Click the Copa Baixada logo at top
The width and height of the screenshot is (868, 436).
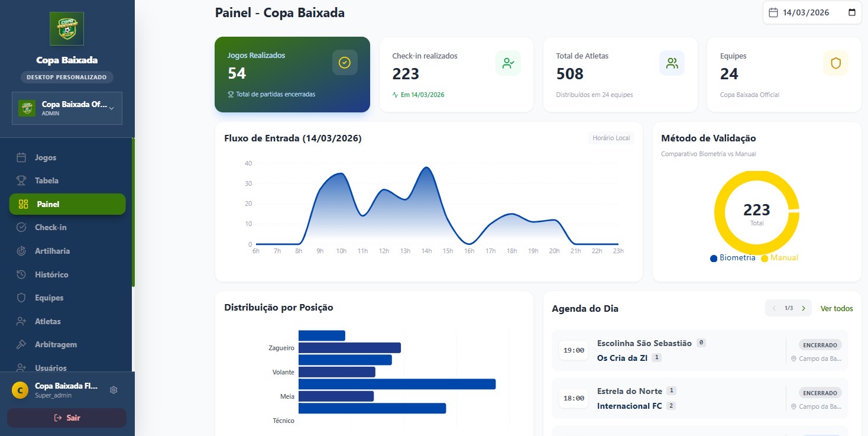point(67,28)
